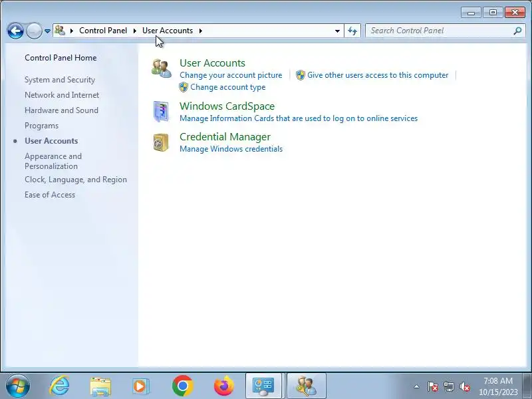This screenshot has width=532, height=399.
Task: Launch Internet Explorer from the taskbar
Action: click(59, 386)
